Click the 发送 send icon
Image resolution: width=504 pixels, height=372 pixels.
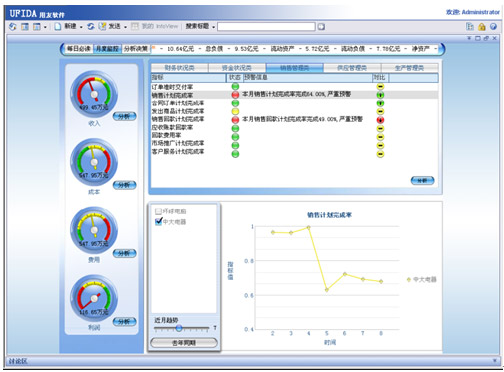tap(102, 26)
